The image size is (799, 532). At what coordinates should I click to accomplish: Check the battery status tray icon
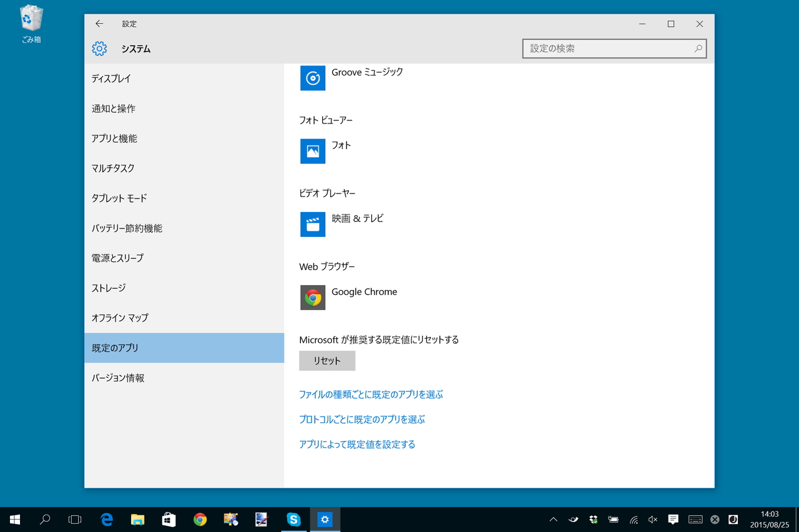pyautogui.click(x=614, y=520)
